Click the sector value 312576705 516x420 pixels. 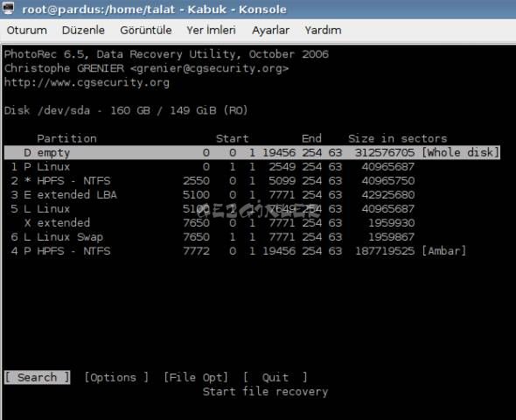(x=385, y=153)
